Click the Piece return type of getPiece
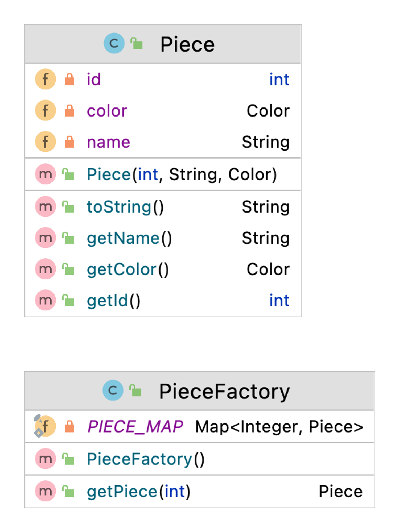This screenshot has height=532, width=399. [340, 491]
